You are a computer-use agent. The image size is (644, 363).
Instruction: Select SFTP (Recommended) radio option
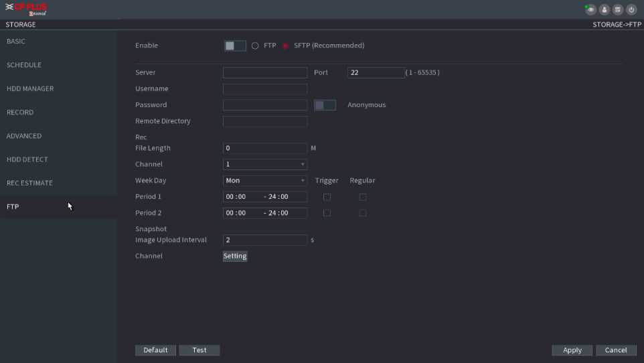point(285,46)
